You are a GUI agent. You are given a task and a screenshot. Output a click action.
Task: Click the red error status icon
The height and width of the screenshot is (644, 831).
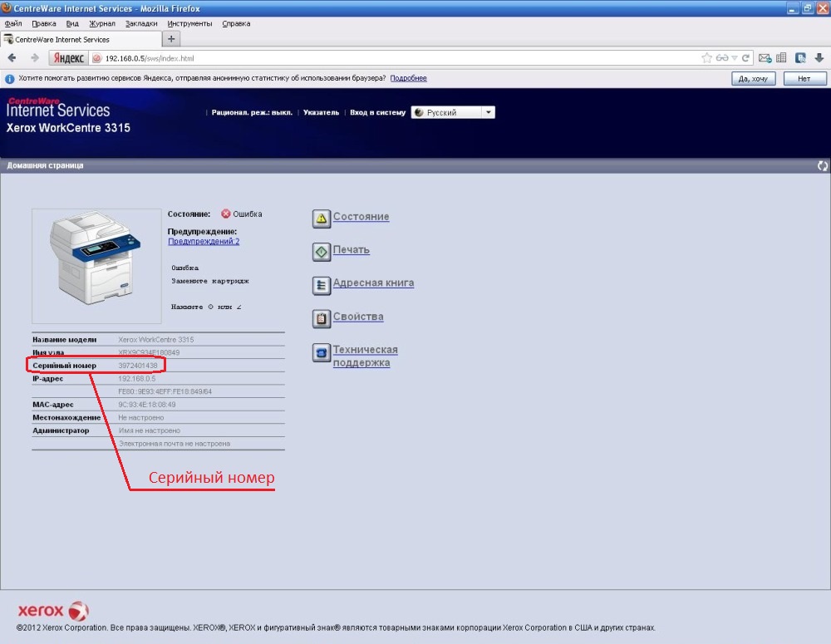226,214
